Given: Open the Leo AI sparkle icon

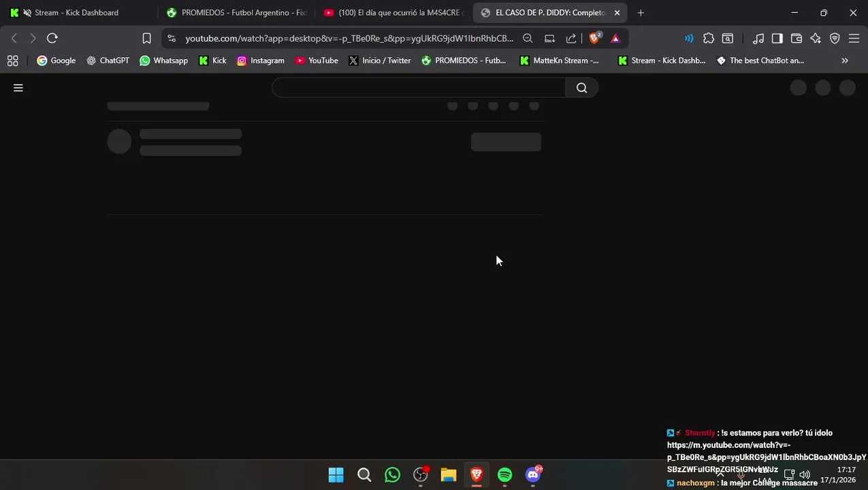Looking at the screenshot, I should pos(816,38).
